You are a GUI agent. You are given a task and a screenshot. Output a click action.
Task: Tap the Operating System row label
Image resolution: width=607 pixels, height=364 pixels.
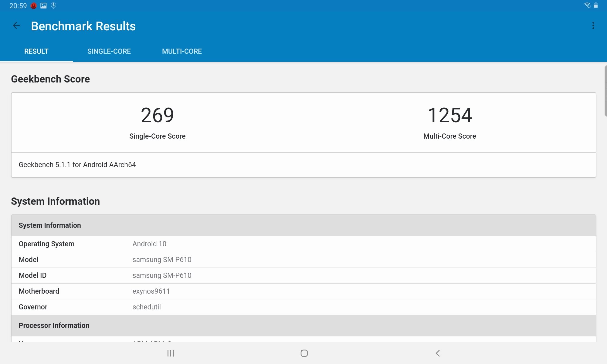[46, 244]
